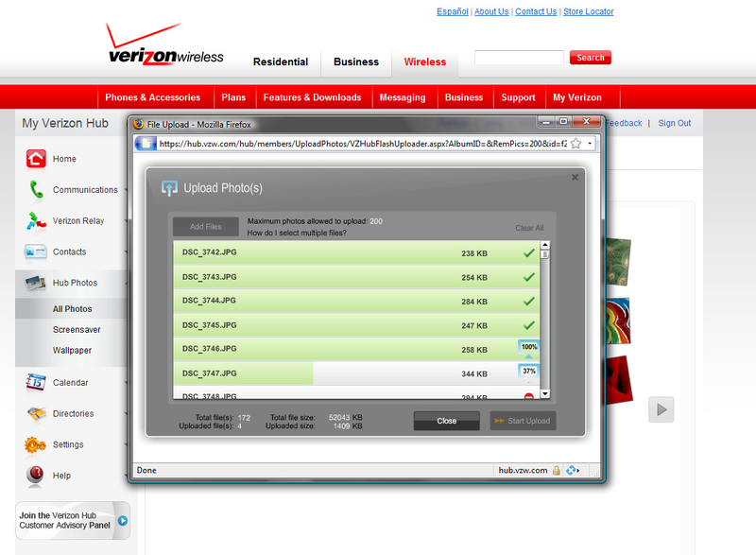Close the Upload Photo(s) panel with X

click(575, 178)
